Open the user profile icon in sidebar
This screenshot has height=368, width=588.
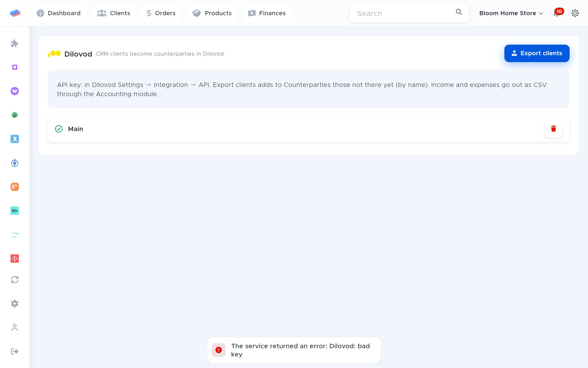(x=14, y=327)
